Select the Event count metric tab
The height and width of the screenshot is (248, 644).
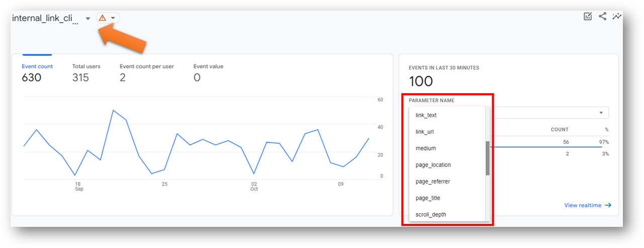pyautogui.click(x=37, y=66)
